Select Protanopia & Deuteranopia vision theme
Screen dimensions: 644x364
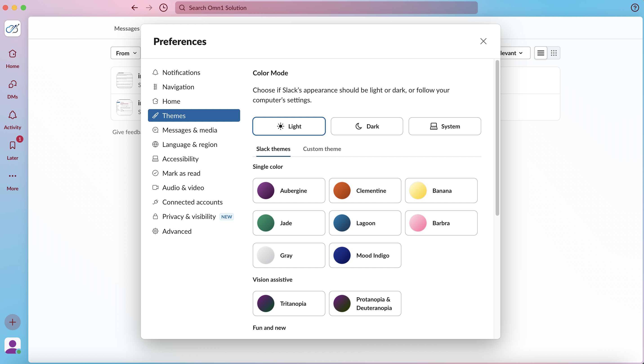coord(364,303)
